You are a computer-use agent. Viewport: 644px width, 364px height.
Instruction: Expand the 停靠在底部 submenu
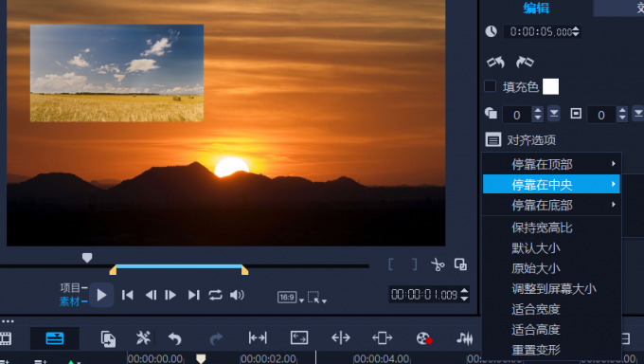[551, 205]
